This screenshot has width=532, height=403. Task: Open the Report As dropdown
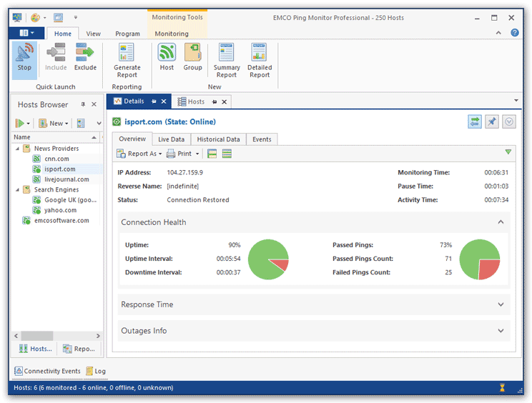pyautogui.click(x=139, y=154)
